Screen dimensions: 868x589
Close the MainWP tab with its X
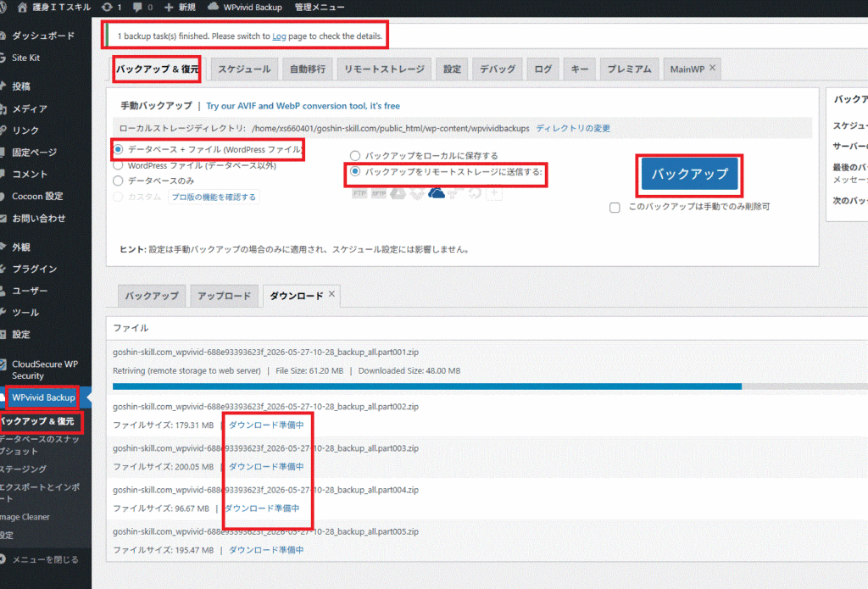pyautogui.click(x=712, y=68)
